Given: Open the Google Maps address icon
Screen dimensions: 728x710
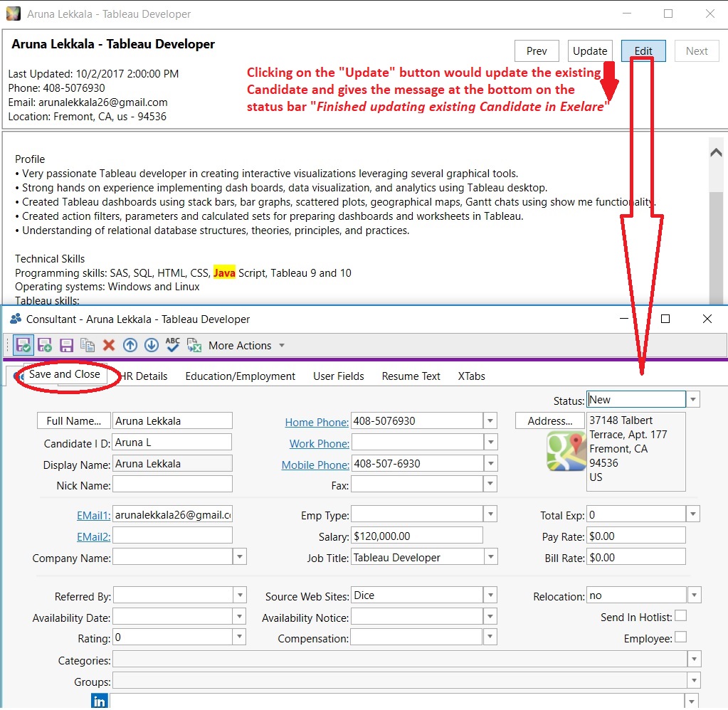Looking at the screenshot, I should point(566,451).
